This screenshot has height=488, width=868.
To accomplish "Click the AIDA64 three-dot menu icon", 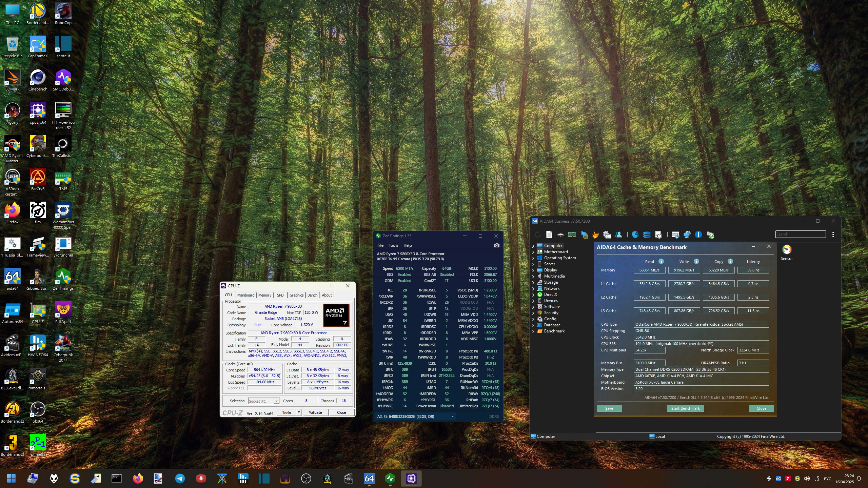I will click(833, 235).
